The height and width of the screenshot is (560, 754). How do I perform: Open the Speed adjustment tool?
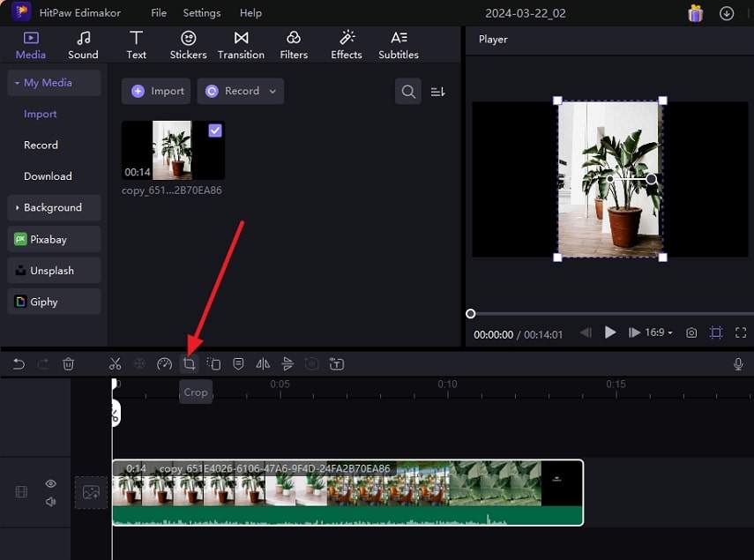[164, 363]
